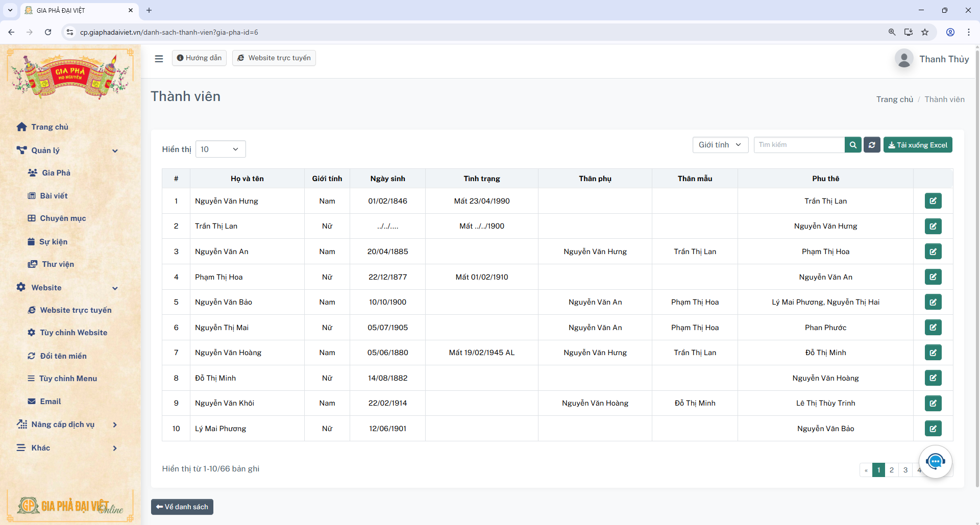
Task: Click the Trang chủ breadcrumb link
Action: tap(894, 99)
